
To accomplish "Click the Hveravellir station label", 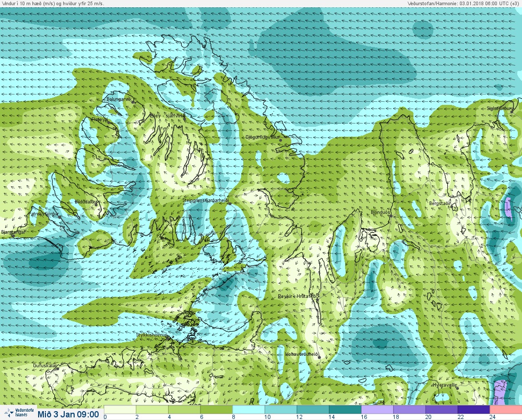I will tap(445, 385).
